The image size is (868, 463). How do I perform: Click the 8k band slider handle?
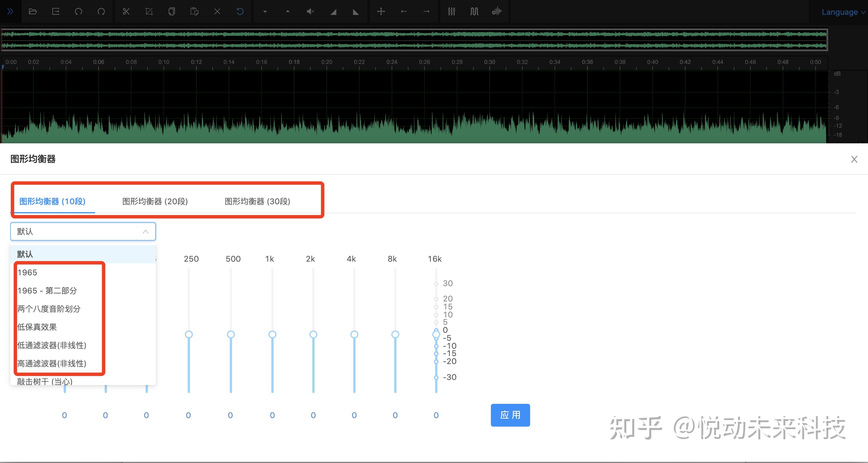[395, 334]
